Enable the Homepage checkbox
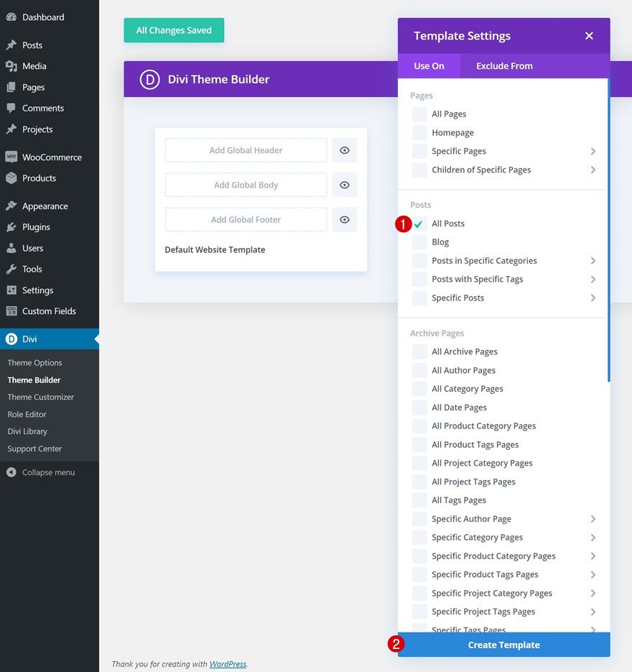This screenshot has height=672, width=632. pyautogui.click(x=419, y=132)
